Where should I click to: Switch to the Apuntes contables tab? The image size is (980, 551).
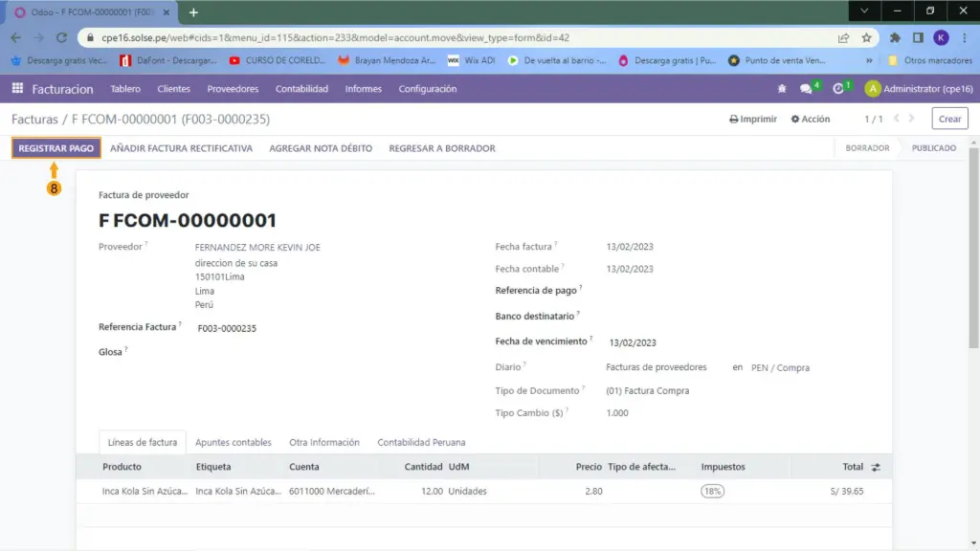pos(234,443)
